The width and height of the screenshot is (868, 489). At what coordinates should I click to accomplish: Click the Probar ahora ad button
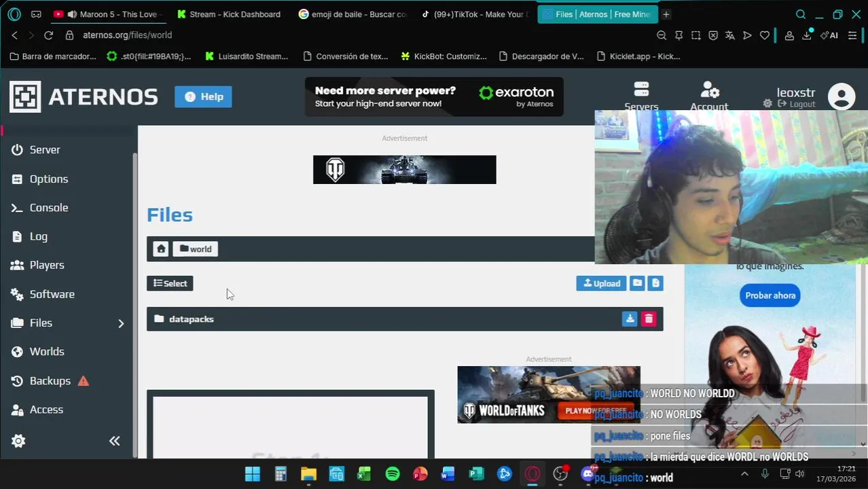coord(770,295)
